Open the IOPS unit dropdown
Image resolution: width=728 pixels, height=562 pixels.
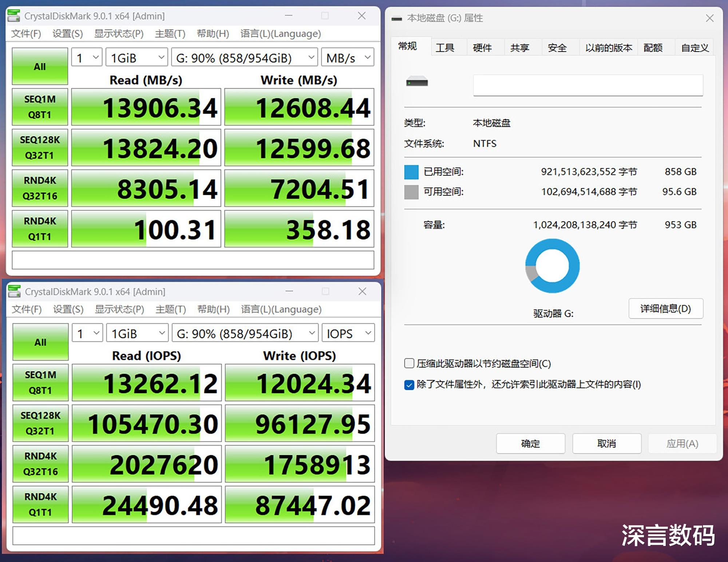coord(348,333)
